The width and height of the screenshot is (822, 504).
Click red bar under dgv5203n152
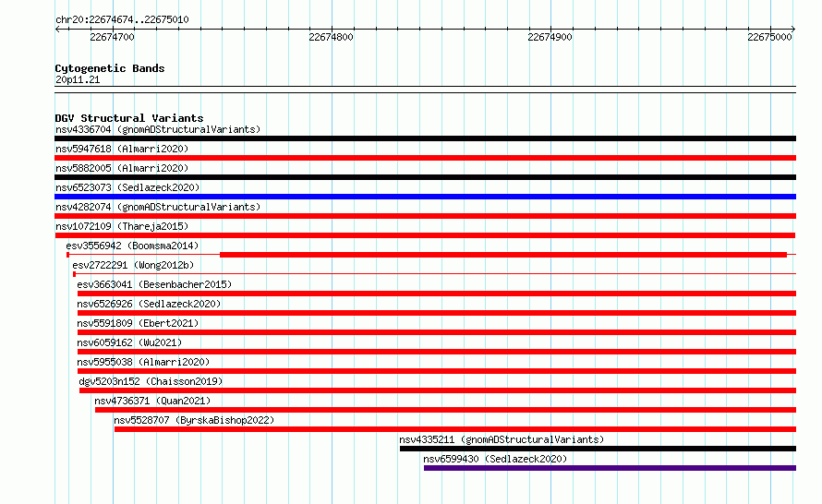pyautogui.click(x=438, y=390)
